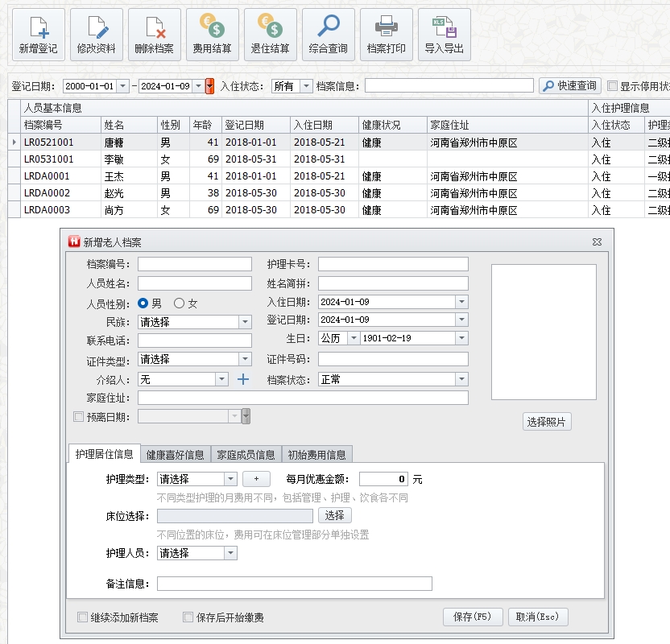This screenshot has width=670, height=644.
Task: Select the 女 gender radio button
Action: (x=180, y=303)
